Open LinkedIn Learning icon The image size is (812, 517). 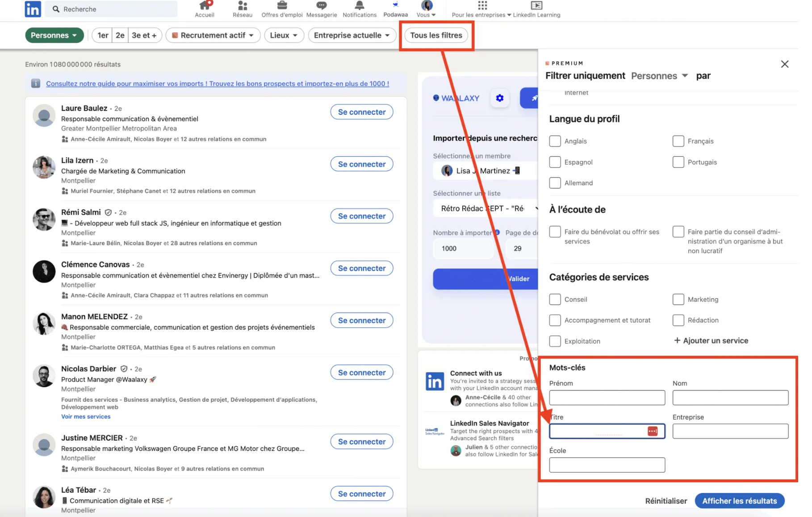pos(536,5)
